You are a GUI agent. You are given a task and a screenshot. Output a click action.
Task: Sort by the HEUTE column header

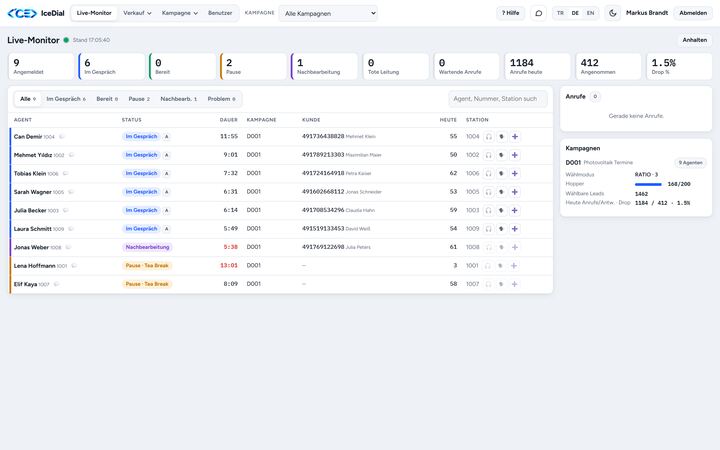click(448, 120)
